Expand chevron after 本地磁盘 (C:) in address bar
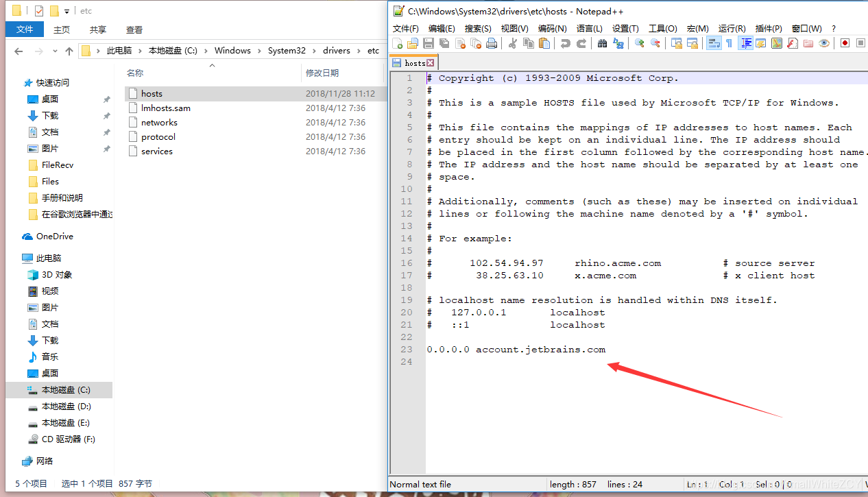This screenshot has width=868, height=497. [x=206, y=51]
